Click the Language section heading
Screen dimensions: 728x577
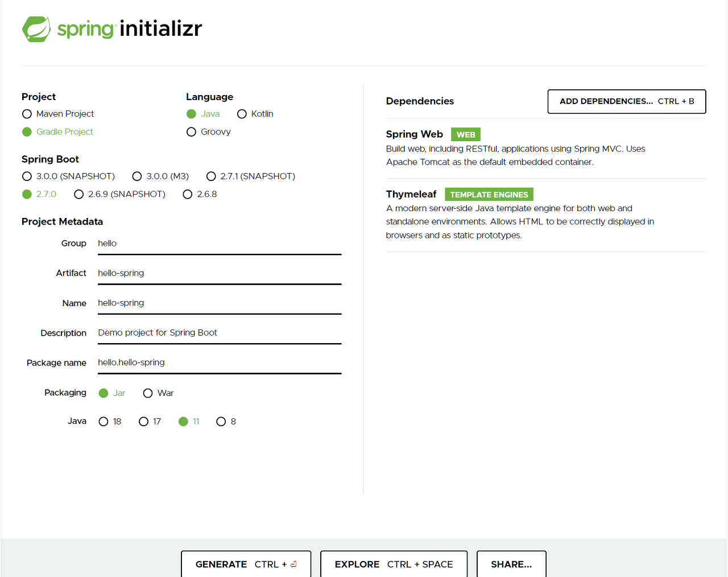(209, 97)
